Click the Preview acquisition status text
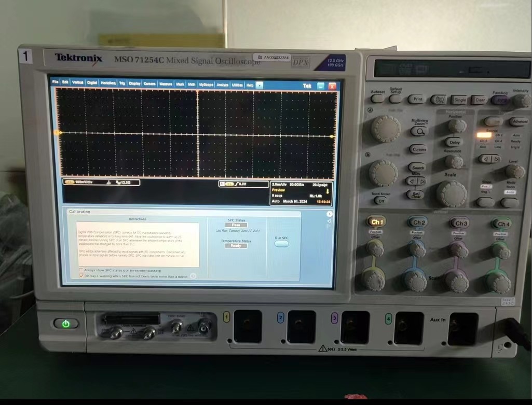The height and width of the screenshot is (405, 532). [278, 190]
